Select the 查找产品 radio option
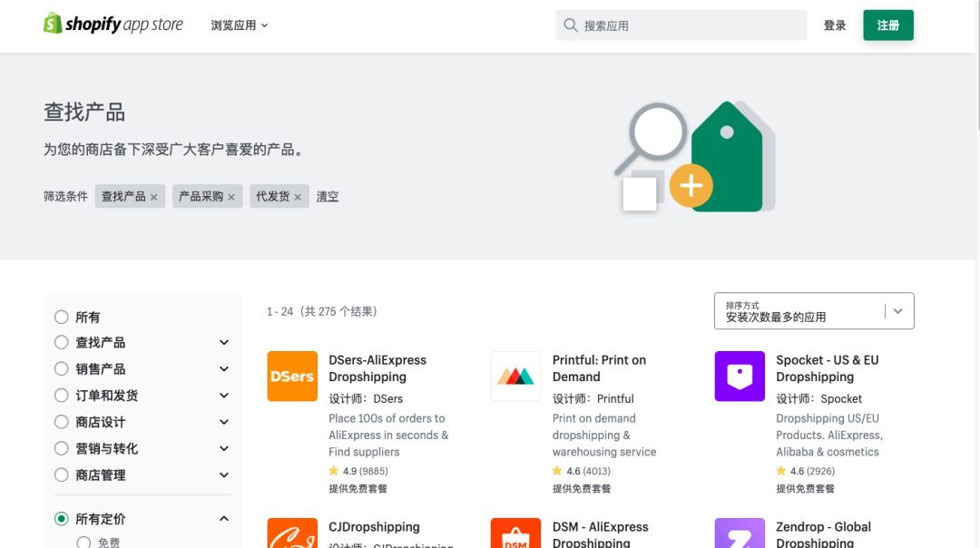The image size is (980, 548). [x=62, y=342]
